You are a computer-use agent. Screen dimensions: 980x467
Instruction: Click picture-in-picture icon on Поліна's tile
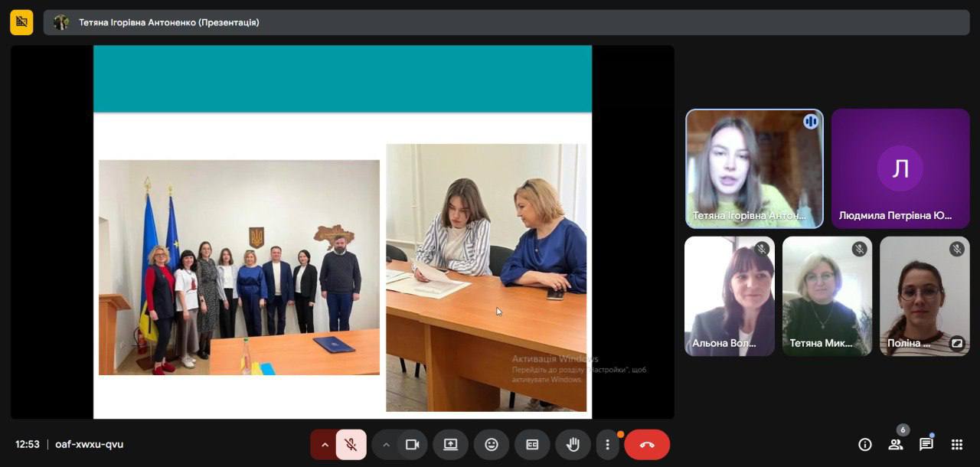click(x=956, y=343)
